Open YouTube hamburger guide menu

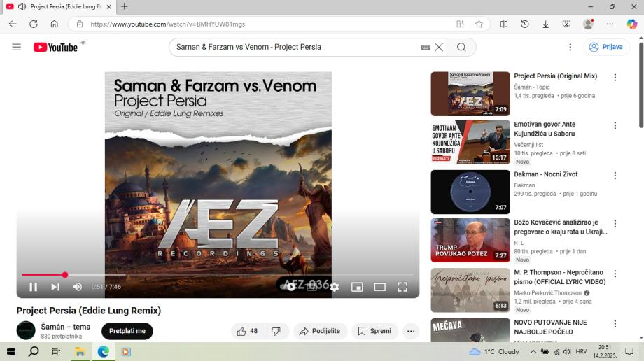(16, 48)
